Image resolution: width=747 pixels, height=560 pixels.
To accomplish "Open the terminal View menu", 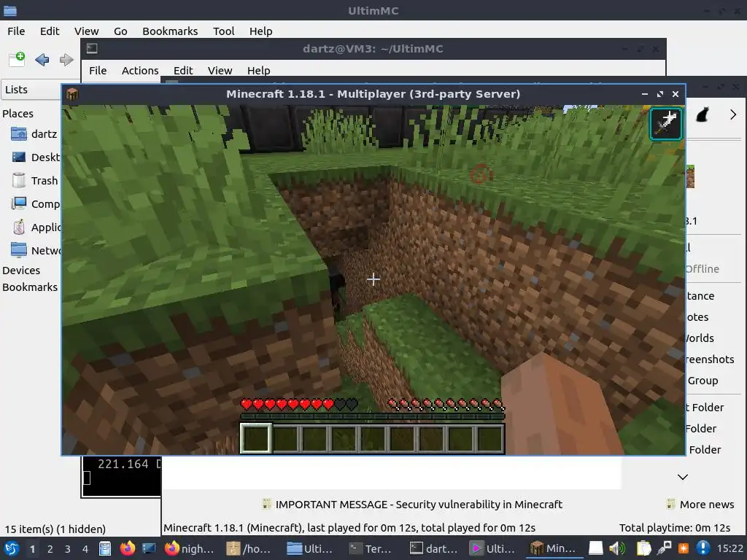I will 220,71.
